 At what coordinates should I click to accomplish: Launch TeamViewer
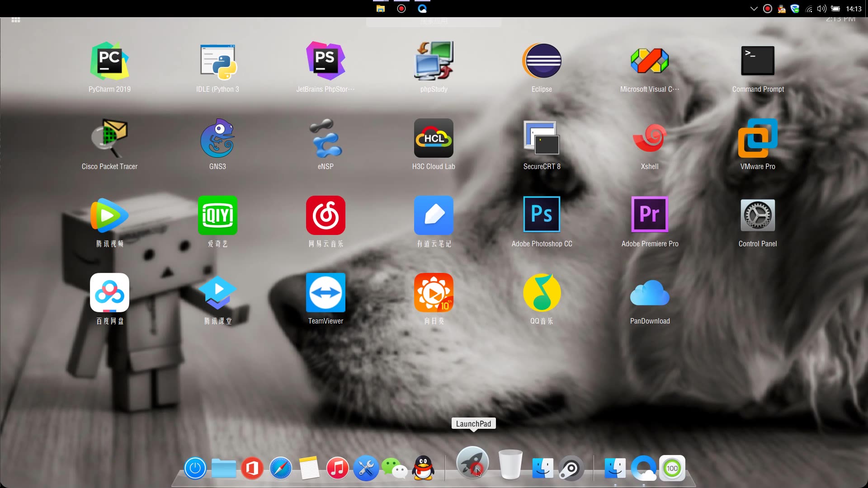tap(325, 293)
